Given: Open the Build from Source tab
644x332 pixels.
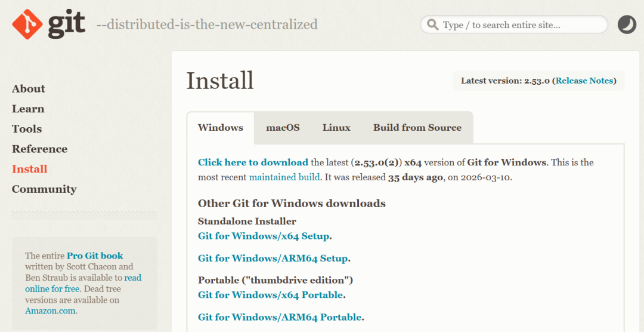Looking at the screenshot, I should (x=417, y=128).
